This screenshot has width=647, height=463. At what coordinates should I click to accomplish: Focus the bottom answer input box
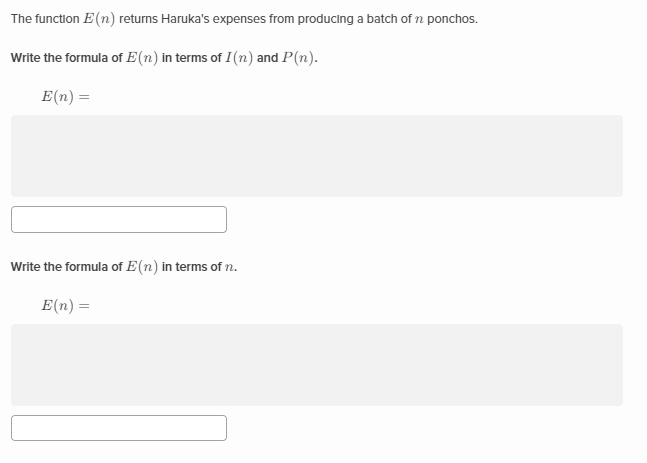click(119, 428)
